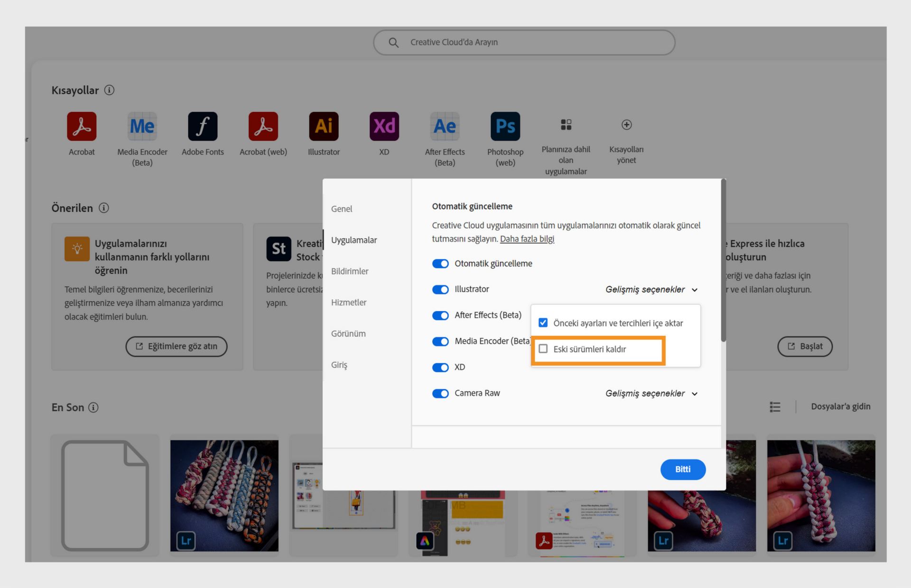Expand Illustrator Gelişmiş seçenekler dropdown
Screen dimensions: 911x588
coord(651,290)
